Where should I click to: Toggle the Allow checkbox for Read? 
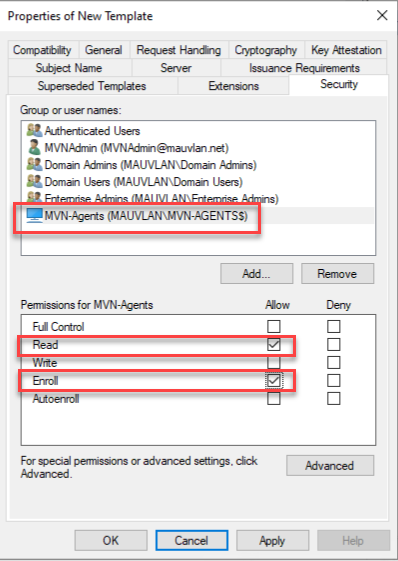(274, 345)
